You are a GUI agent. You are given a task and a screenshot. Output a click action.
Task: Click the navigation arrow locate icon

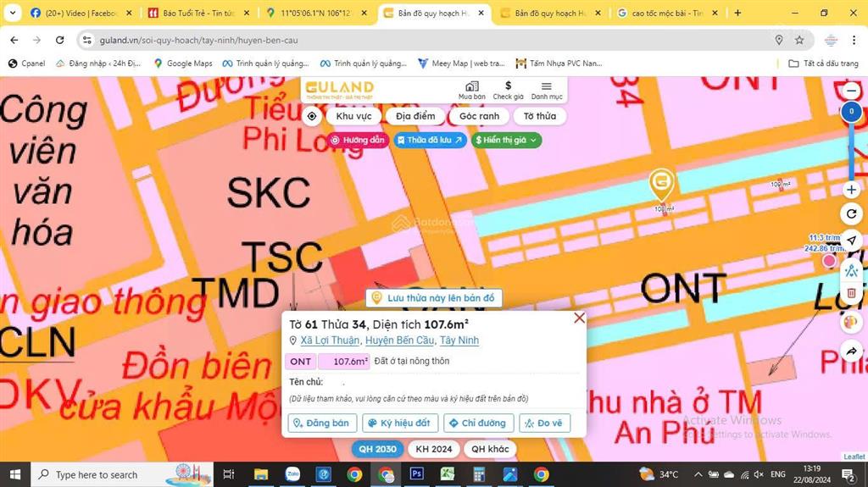(x=851, y=241)
